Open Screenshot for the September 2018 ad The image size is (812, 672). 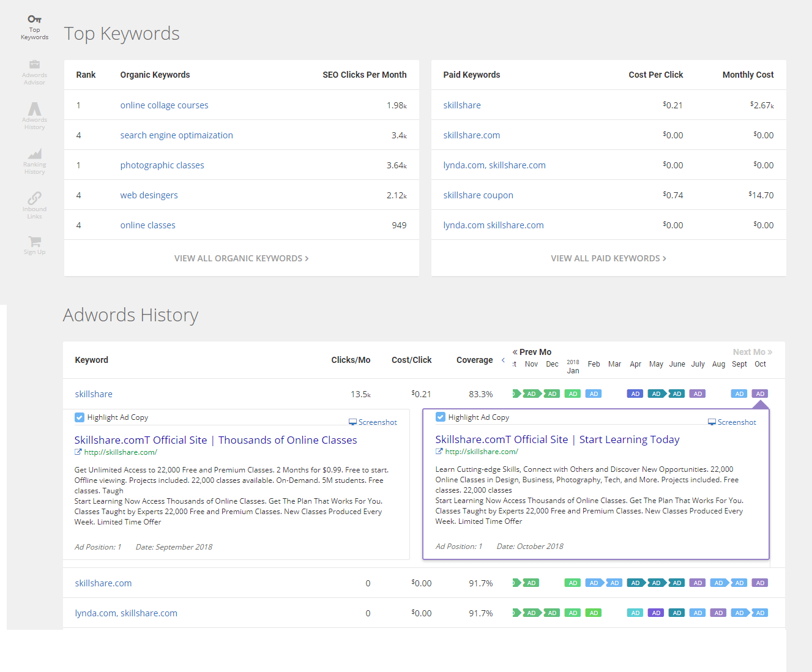click(373, 422)
